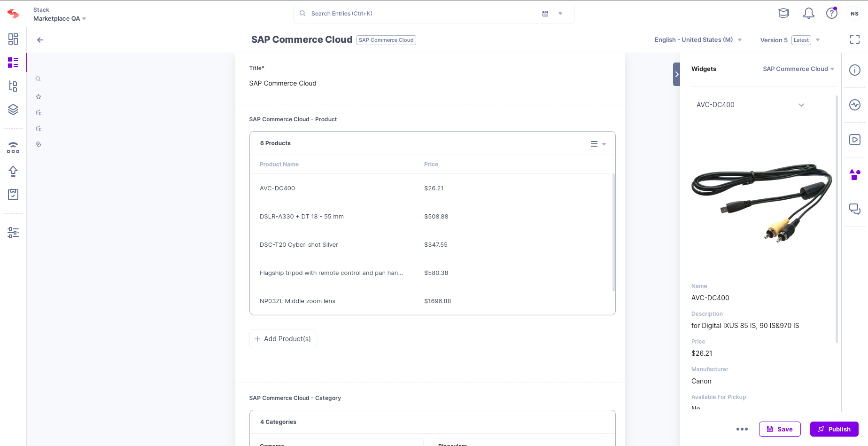
Task: Expand the AVC-DC400 product dropdown
Action: tap(750, 105)
